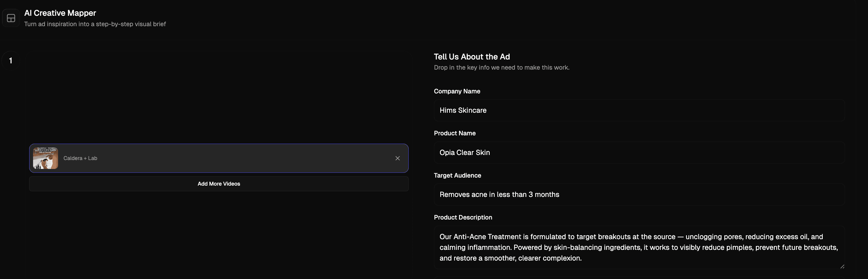Click the Product Name label
The width and height of the screenshot is (868, 279).
click(455, 133)
